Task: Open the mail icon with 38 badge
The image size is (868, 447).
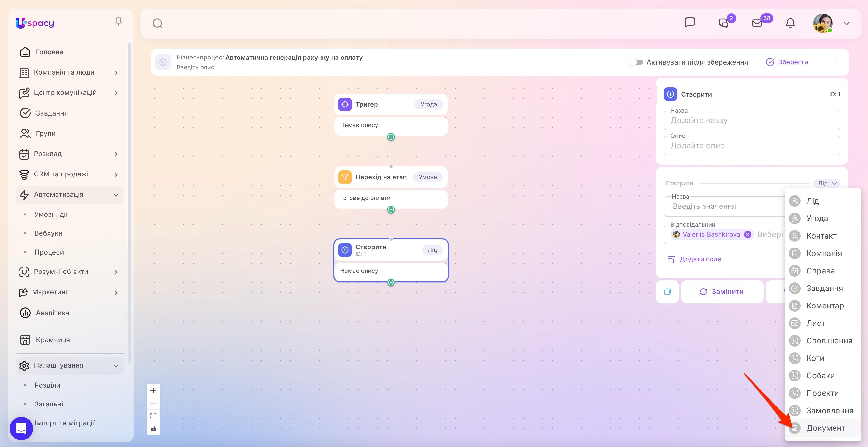Action: [757, 23]
